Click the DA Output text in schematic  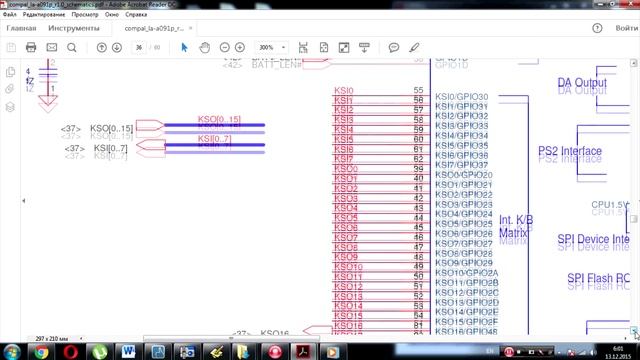tap(582, 82)
